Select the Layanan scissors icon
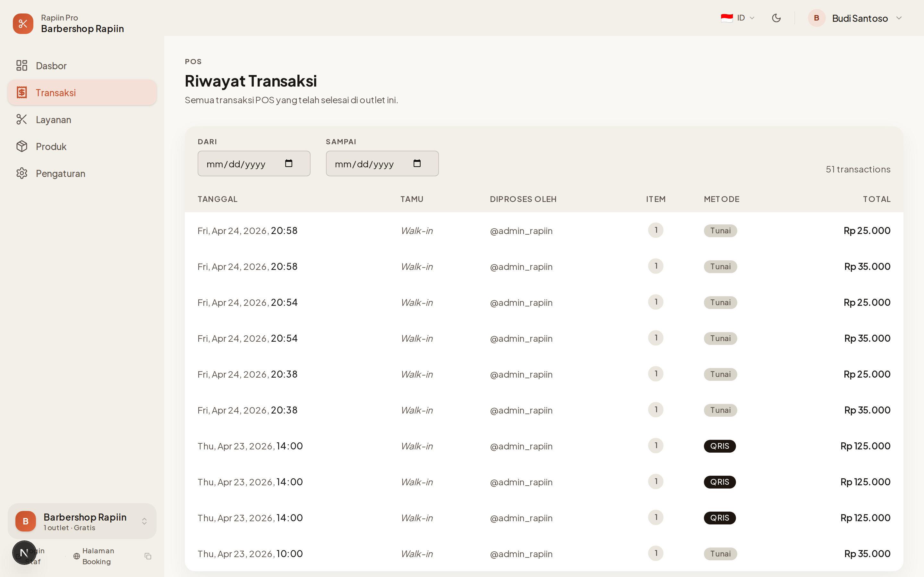 22,120
